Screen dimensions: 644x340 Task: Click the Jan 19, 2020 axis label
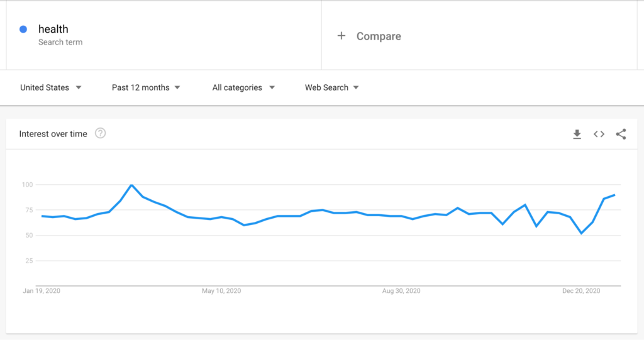click(42, 291)
